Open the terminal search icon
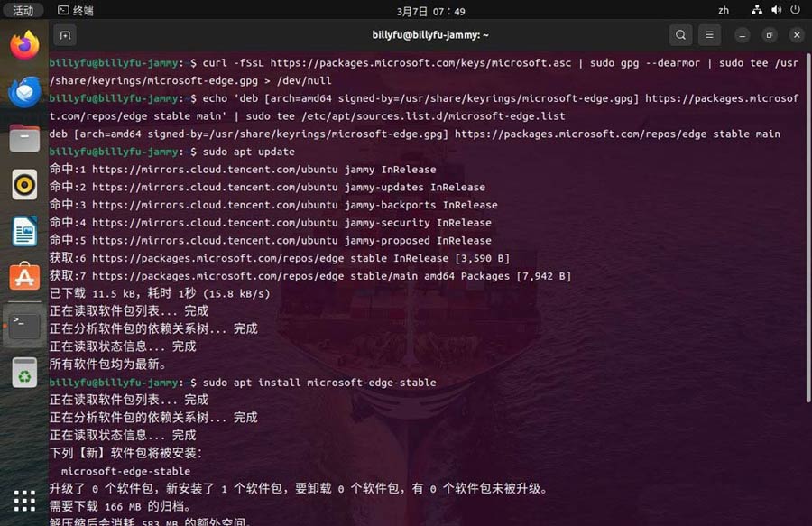 [x=680, y=35]
